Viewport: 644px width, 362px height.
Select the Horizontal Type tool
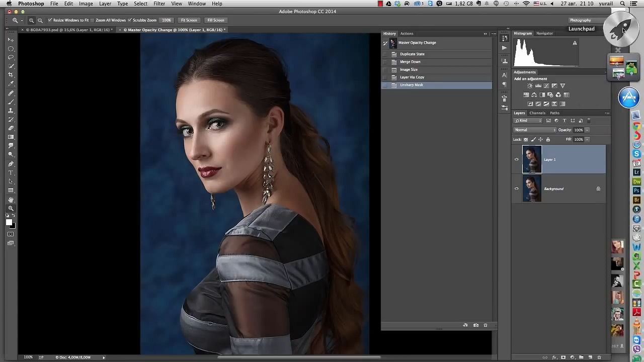11,172
